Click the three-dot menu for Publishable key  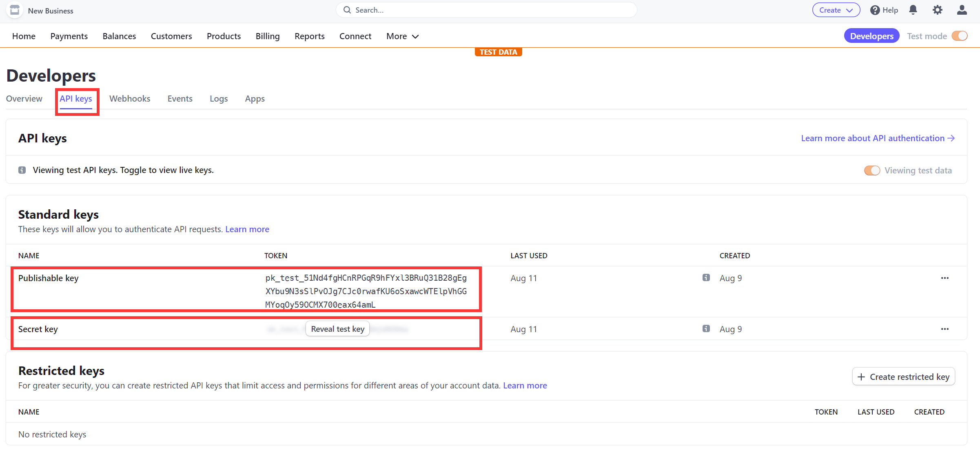pyautogui.click(x=945, y=278)
